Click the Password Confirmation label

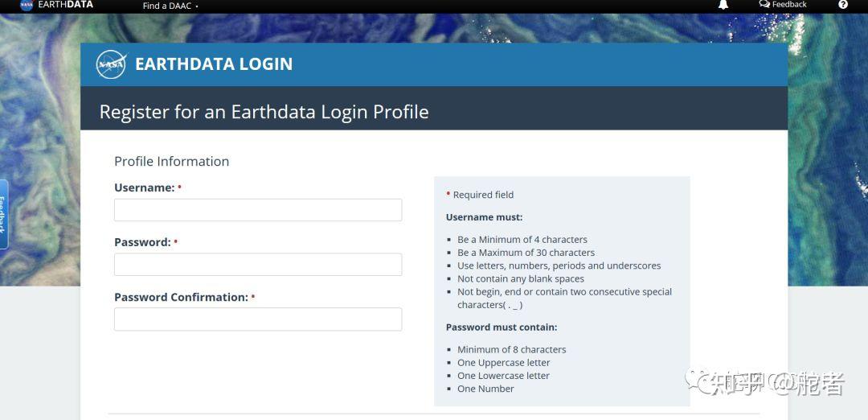[181, 297]
